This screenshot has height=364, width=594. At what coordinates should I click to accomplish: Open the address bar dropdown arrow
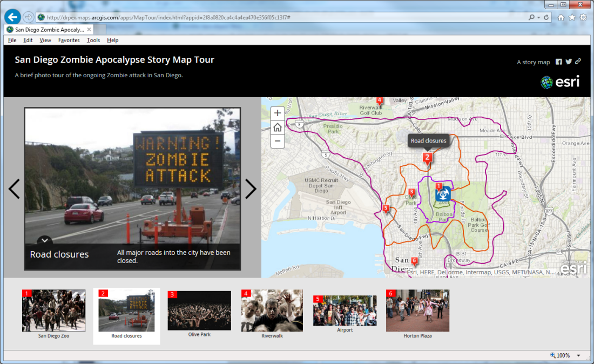pos(538,17)
